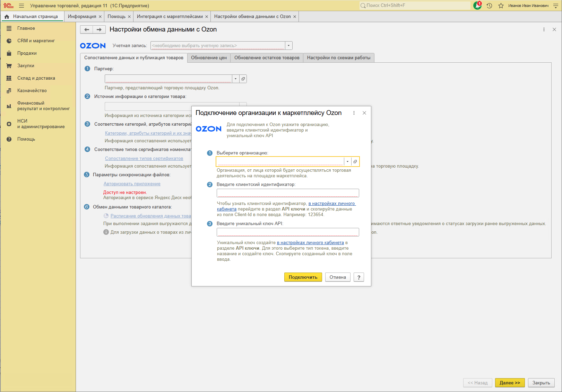This screenshot has width=562, height=392.
Task: Close the Помощь tab
Action: click(129, 17)
